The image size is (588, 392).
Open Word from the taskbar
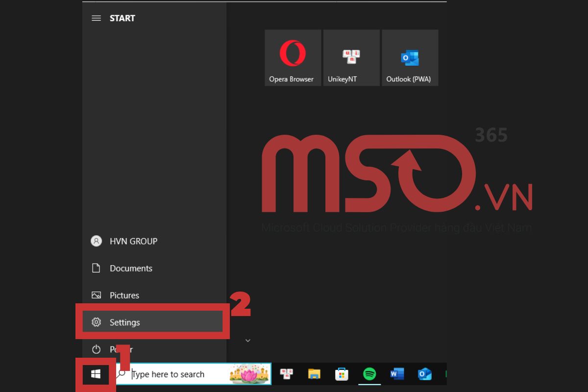coord(397,374)
